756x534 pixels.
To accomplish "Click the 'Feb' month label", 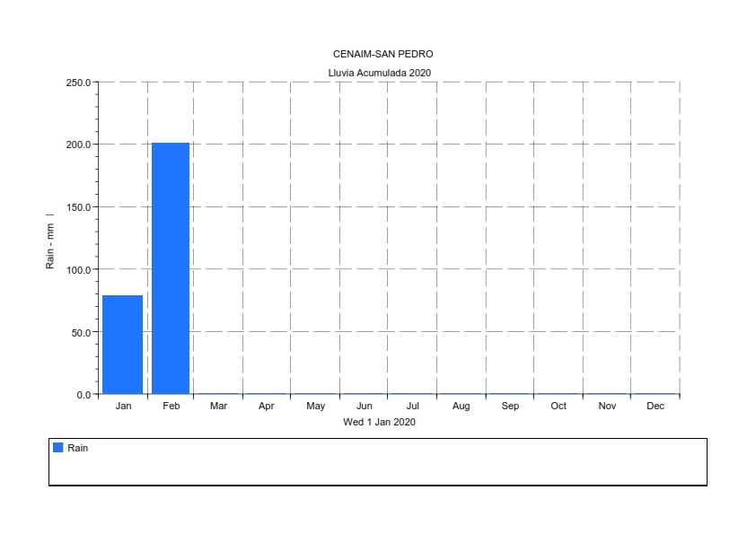I will (x=171, y=406).
